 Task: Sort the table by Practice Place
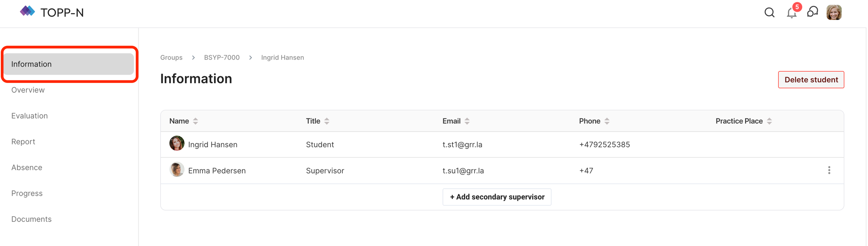coord(769,121)
